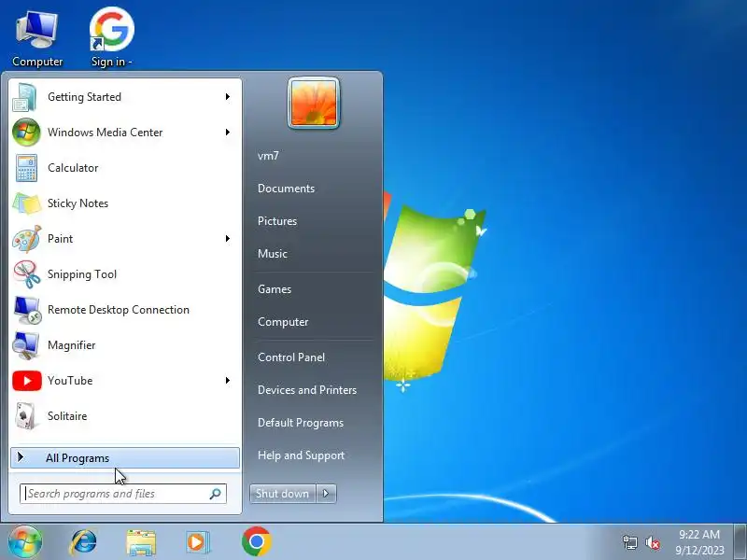747x560 pixels.
Task: Open Help and Support
Action: pyautogui.click(x=301, y=455)
